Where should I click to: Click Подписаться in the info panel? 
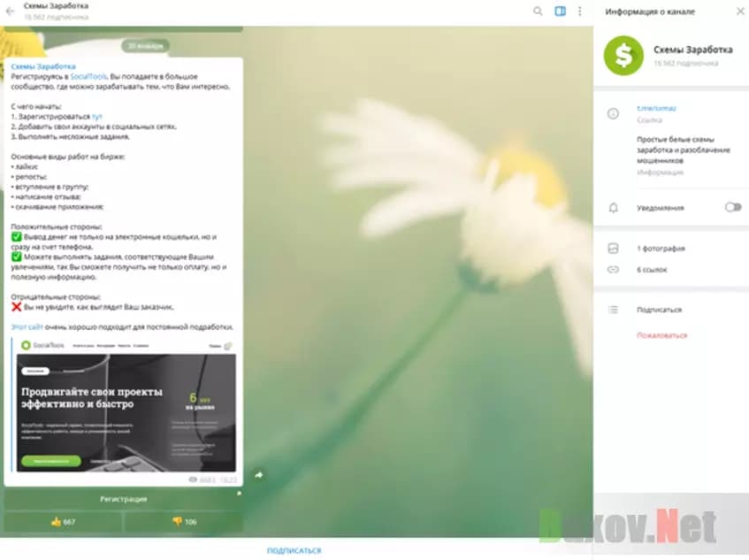659,310
